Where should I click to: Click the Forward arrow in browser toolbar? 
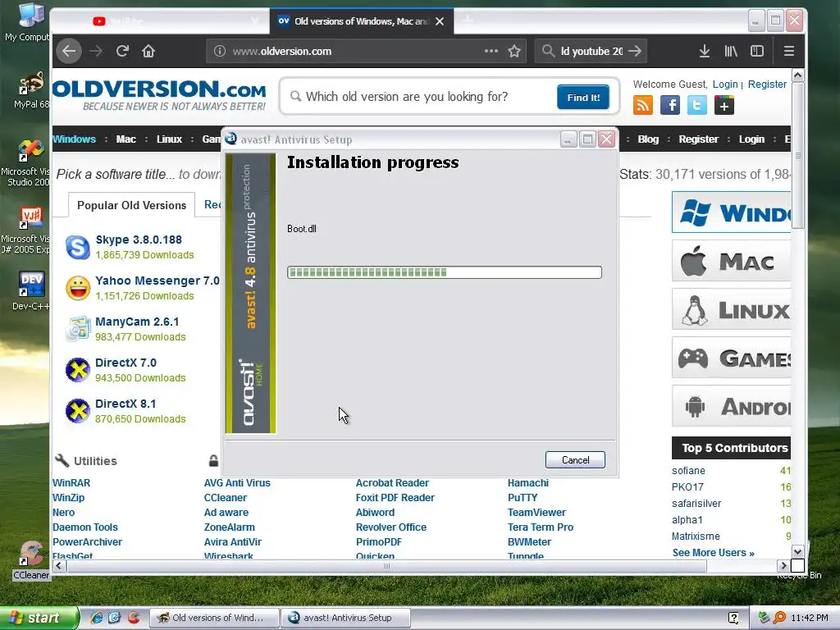(x=96, y=51)
